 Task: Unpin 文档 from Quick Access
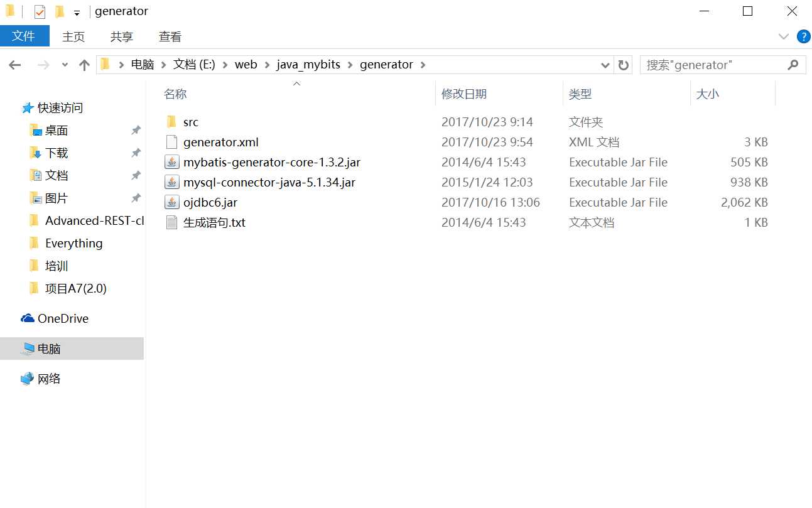[136, 176]
